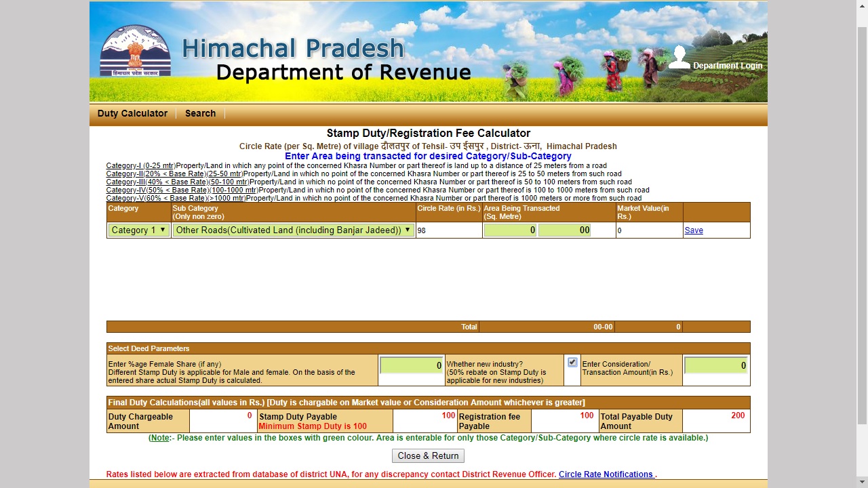Click the second area fraction box showing 00

pyautogui.click(x=565, y=230)
